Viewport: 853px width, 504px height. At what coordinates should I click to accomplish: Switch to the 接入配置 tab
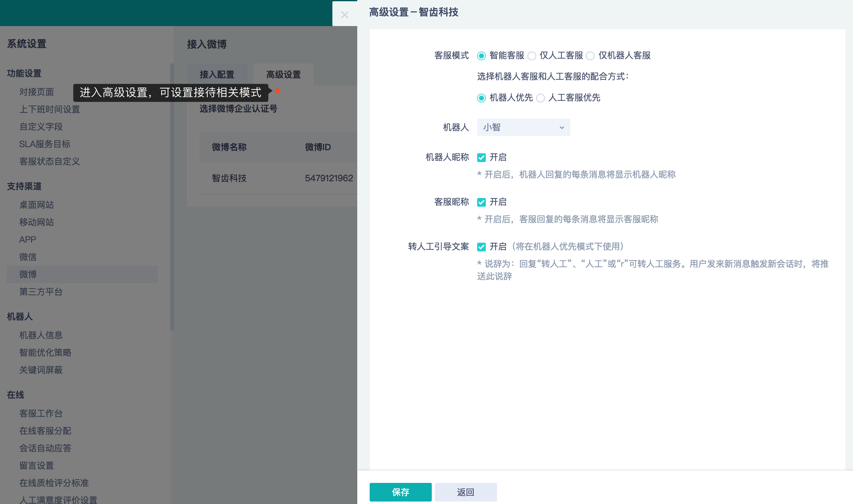(217, 74)
